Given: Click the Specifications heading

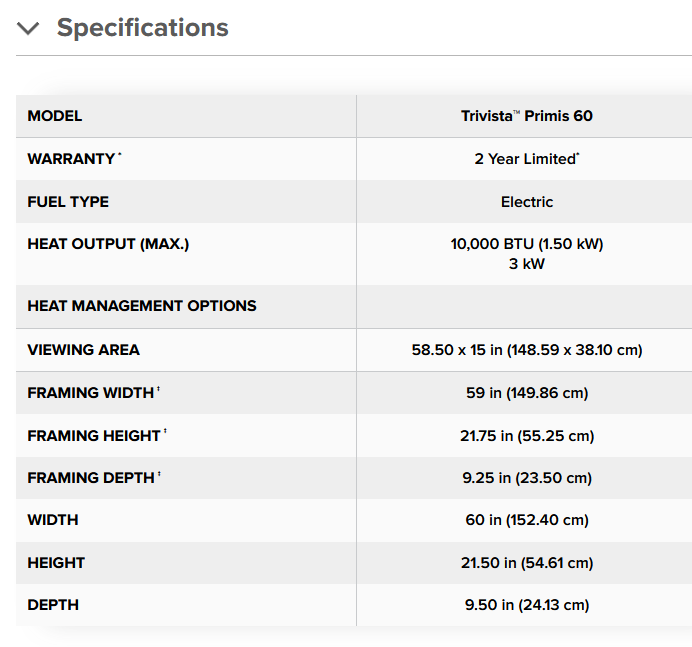Looking at the screenshot, I should [142, 28].
